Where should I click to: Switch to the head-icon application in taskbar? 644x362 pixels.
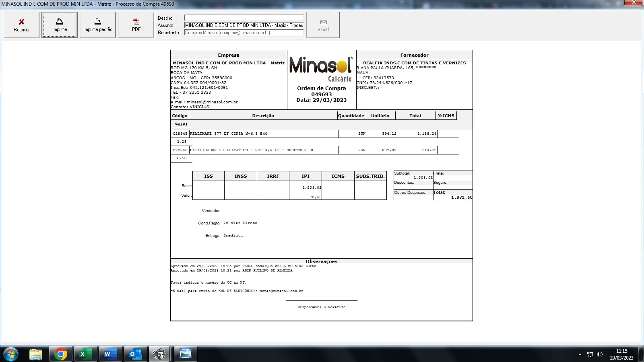(x=160, y=354)
